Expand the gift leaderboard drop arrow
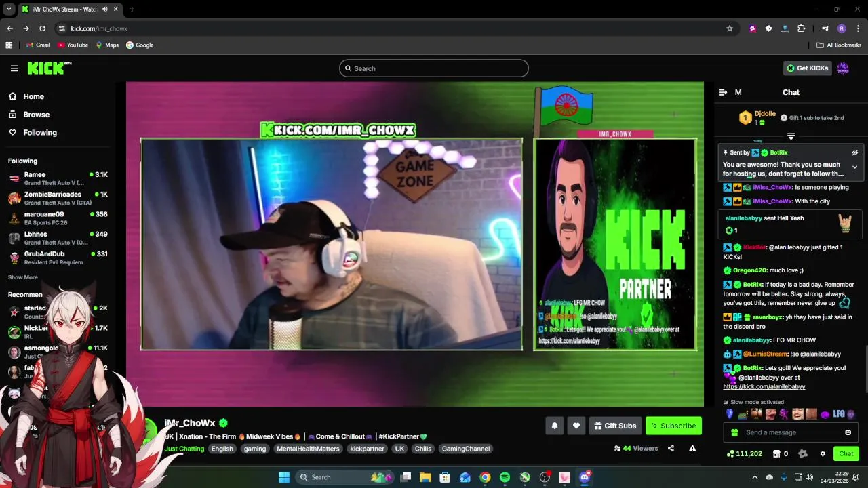Screen dimensions: 868x488 791,136
